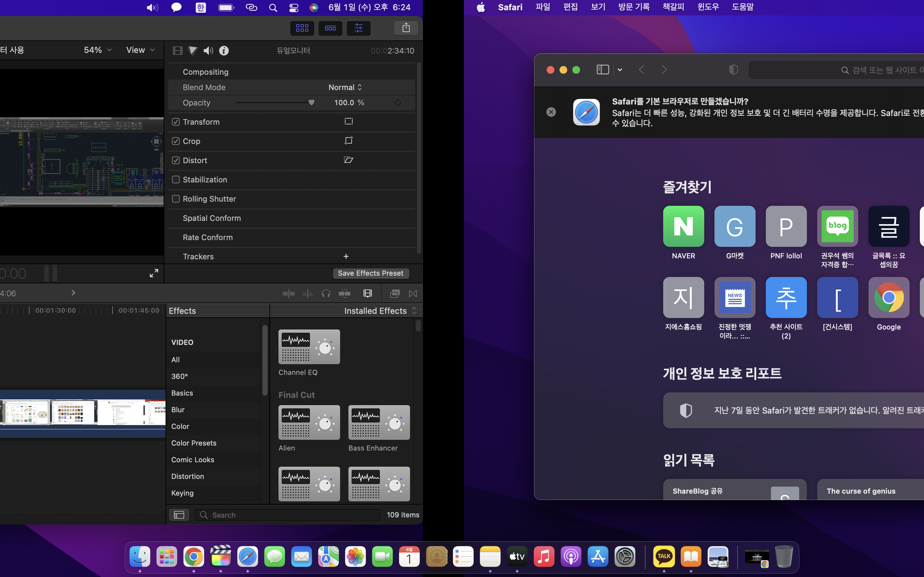Viewport: 924px width, 577px height.
Task: Select the Blur effects category
Action: (178, 409)
